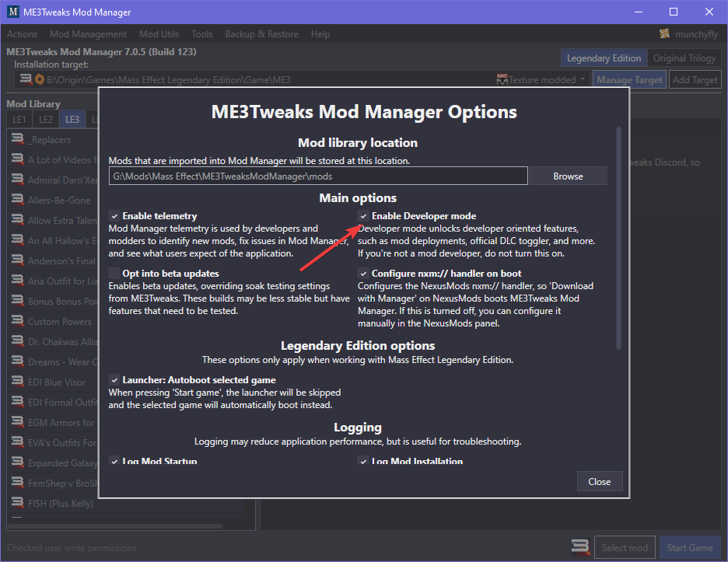
Task: Click the mod icon beside An All Hallow's
Action: (18, 240)
